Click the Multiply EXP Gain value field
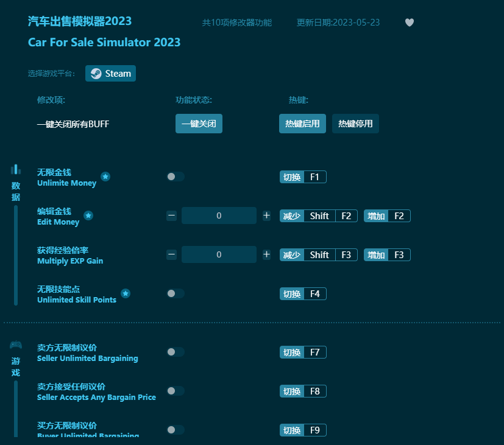Screen dimensions: 504x445 coord(219,254)
